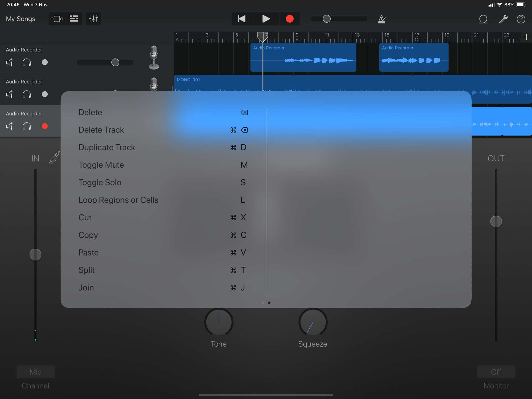
Task: Enable headphone monitoring on the second track
Action: [x=26, y=94]
